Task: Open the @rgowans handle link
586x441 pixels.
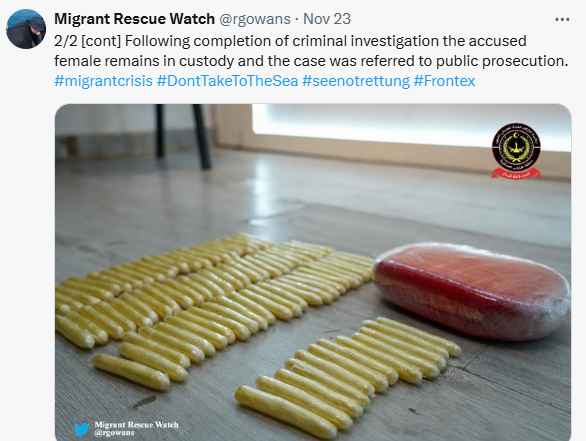Action: point(255,19)
